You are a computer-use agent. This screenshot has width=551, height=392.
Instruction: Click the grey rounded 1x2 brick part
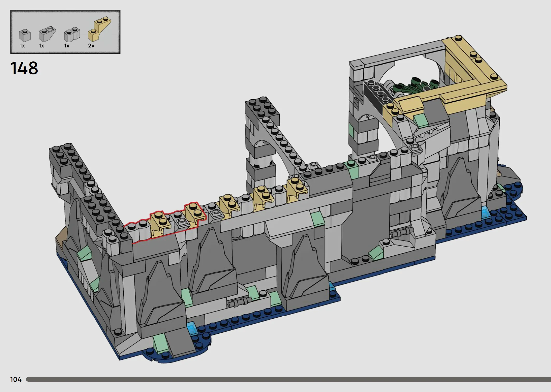(72, 34)
